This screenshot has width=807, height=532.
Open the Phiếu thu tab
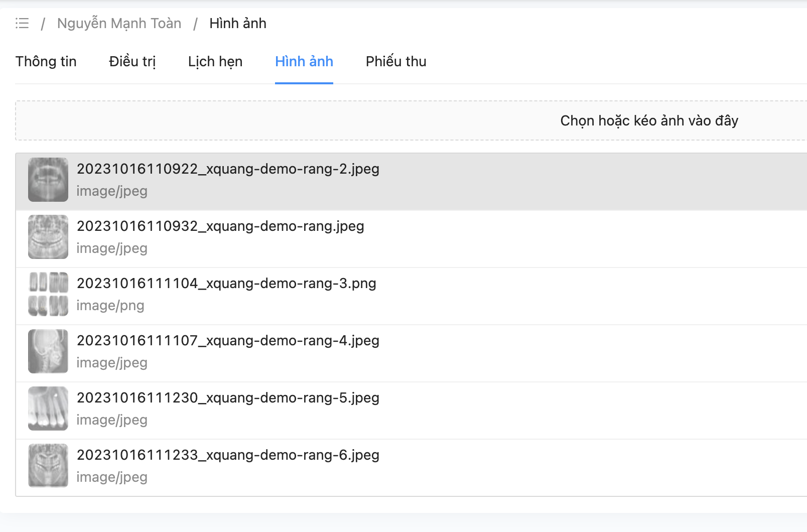(396, 61)
